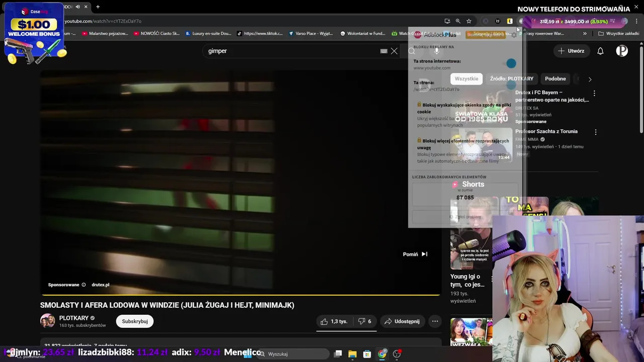This screenshot has height=362, width=644.
Task: Open options for Profesor Szachta video
Action: (x=596, y=132)
